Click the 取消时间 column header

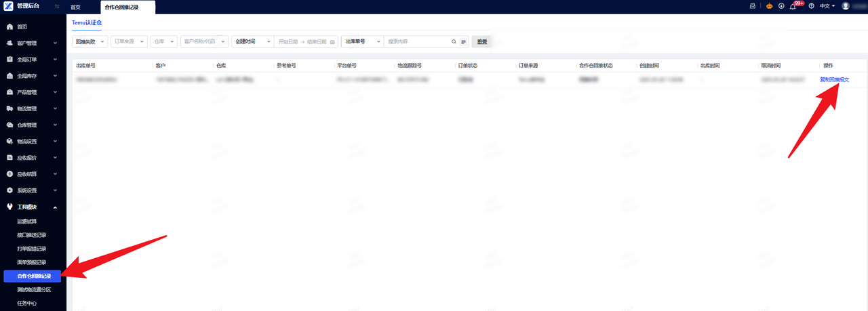[770, 66]
